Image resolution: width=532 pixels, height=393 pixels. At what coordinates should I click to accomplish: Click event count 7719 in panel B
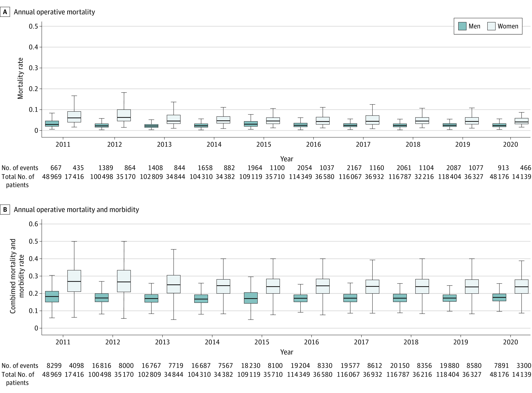(x=176, y=366)
